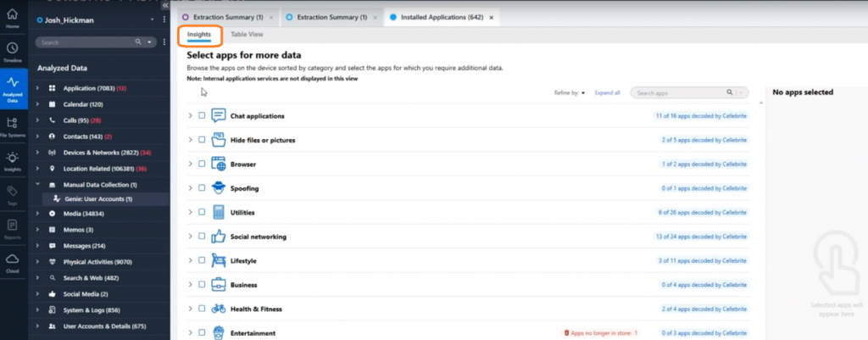Go to Cloud section icon
The image size is (868, 340).
click(13, 263)
